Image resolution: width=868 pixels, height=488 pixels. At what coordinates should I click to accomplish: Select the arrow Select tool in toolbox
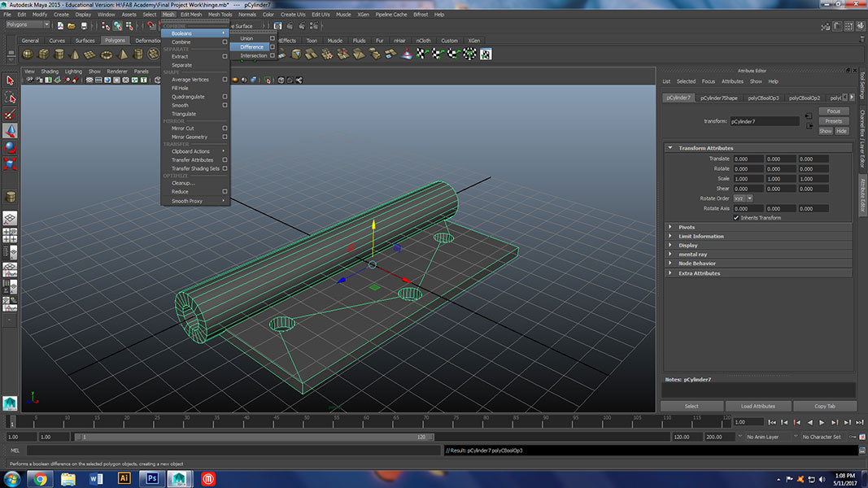pyautogui.click(x=10, y=81)
